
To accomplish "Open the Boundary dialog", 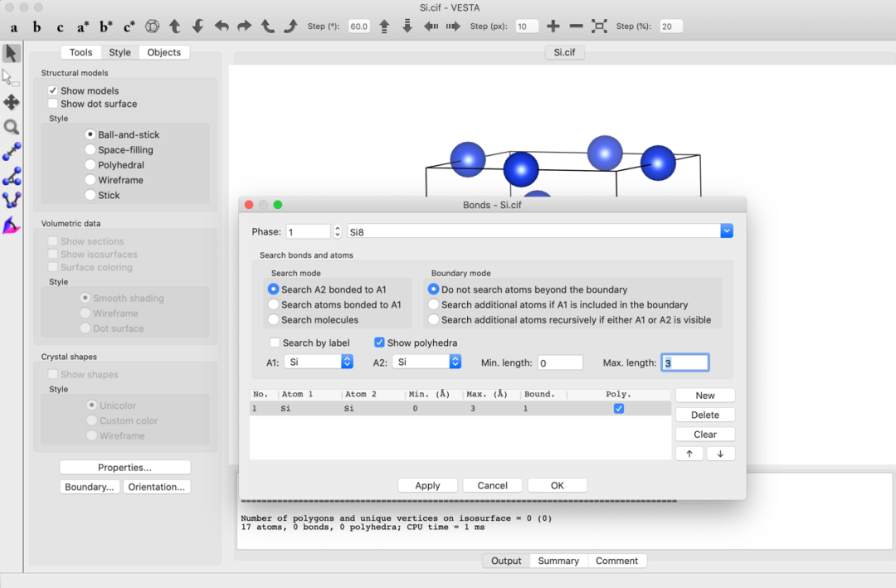I will pos(90,487).
